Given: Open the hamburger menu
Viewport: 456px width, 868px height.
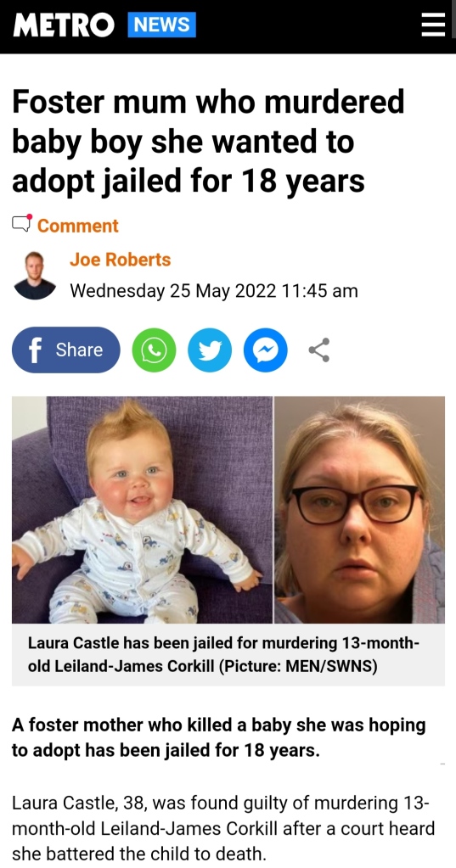Looking at the screenshot, I should [x=433, y=25].
